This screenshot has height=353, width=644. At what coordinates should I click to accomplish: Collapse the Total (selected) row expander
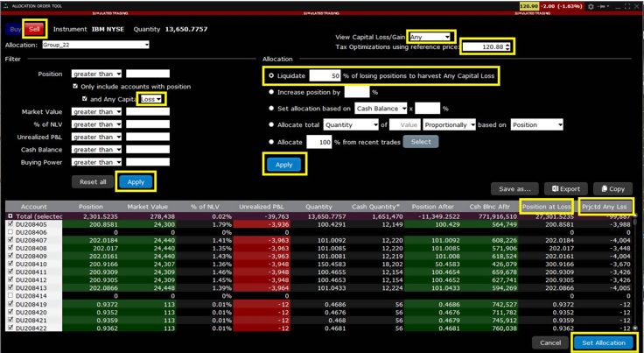tap(10, 215)
